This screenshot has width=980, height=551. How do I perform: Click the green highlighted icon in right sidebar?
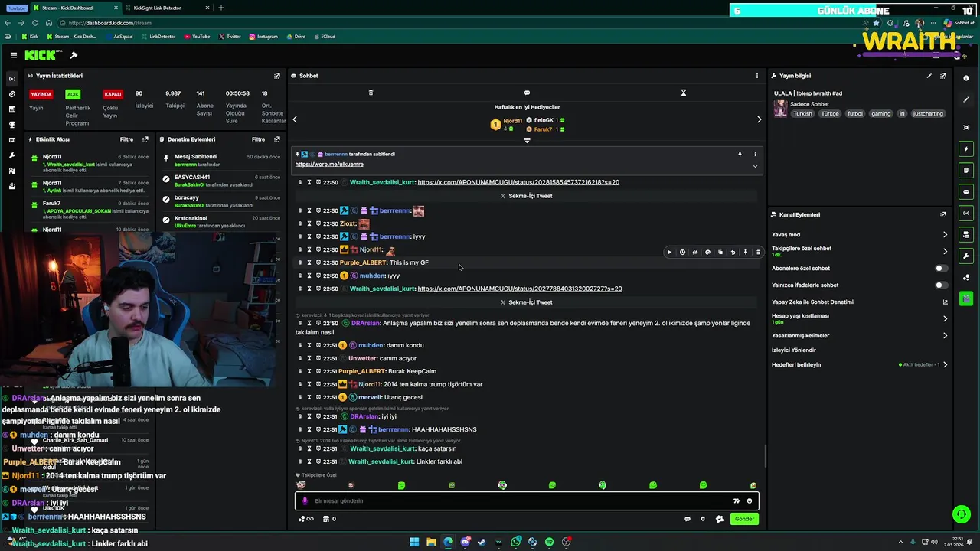(x=966, y=298)
